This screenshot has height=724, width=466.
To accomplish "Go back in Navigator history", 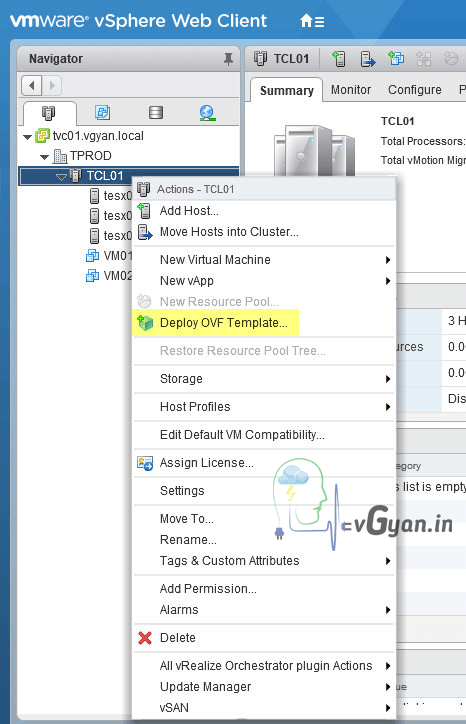I will click(x=31, y=85).
